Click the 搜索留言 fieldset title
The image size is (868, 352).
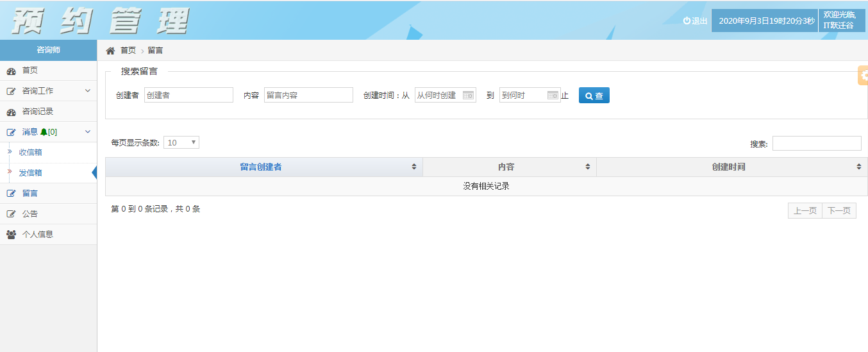[139, 71]
